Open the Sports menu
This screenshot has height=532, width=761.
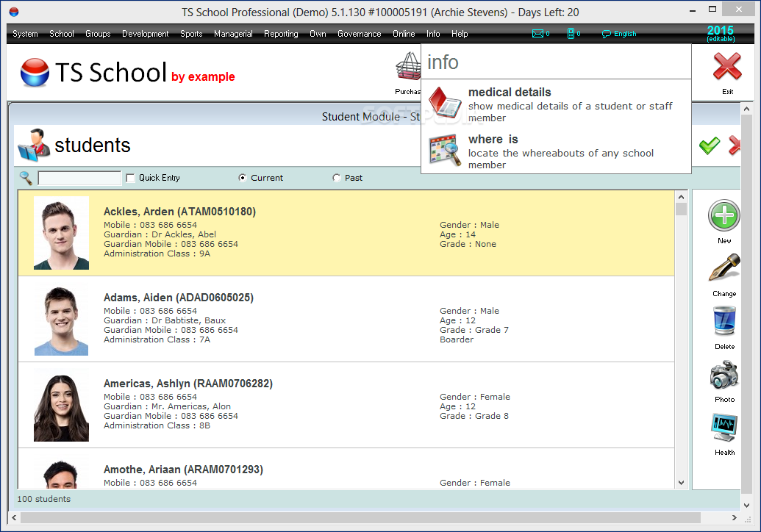[191, 34]
